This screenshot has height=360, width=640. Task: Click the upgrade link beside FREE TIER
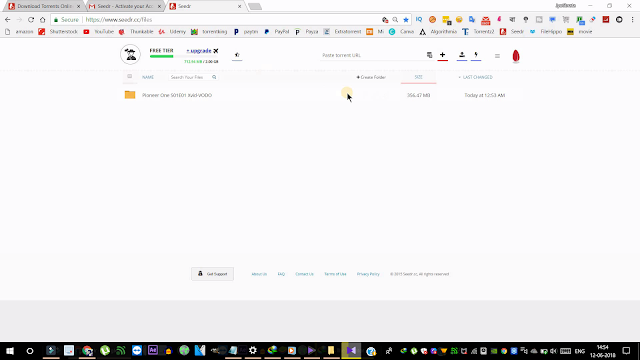click(x=199, y=51)
